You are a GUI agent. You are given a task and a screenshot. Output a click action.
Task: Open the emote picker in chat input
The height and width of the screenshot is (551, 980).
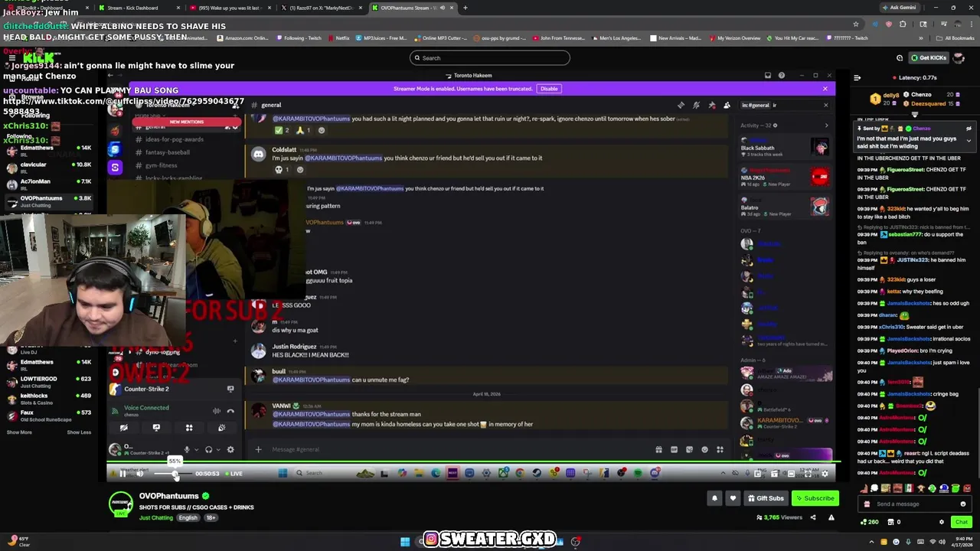[x=963, y=504]
